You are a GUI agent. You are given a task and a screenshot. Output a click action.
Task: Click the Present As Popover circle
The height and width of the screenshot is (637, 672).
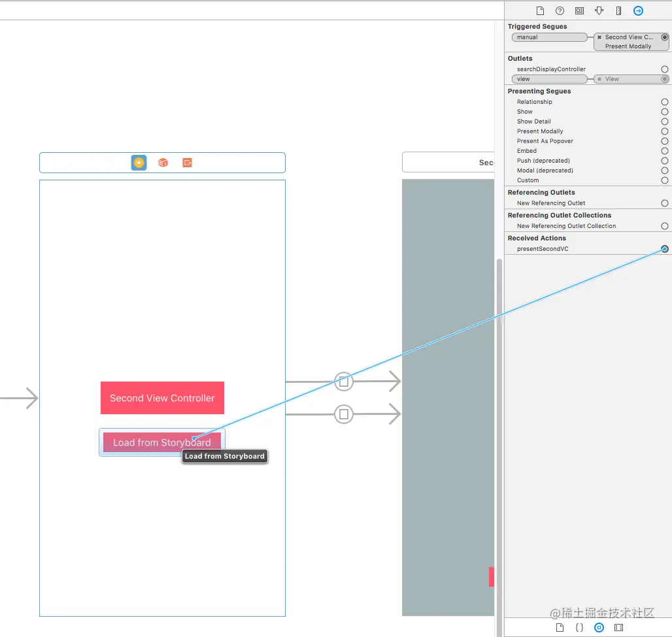(664, 141)
